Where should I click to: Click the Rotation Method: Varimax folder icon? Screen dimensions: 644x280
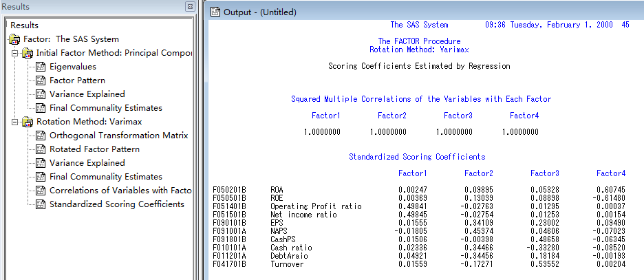point(28,122)
